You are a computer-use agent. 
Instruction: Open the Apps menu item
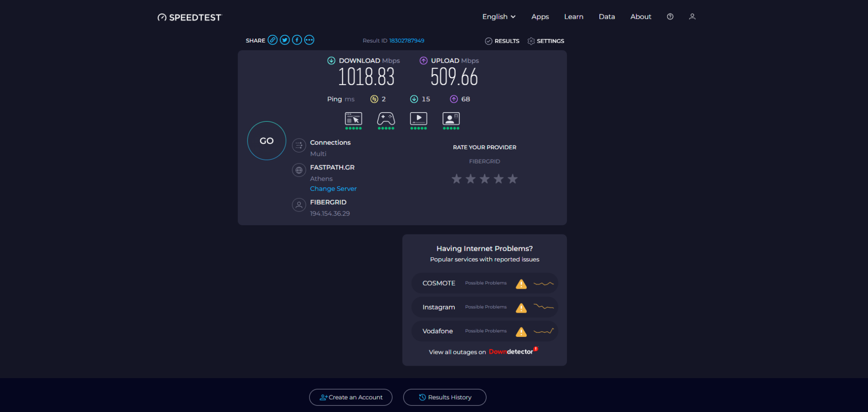pyautogui.click(x=540, y=16)
